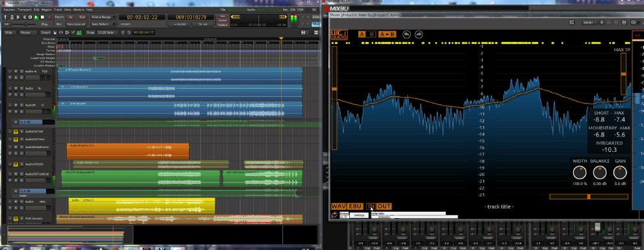Click the plugin Settings button
The image size is (644, 250).
(359, 215)
